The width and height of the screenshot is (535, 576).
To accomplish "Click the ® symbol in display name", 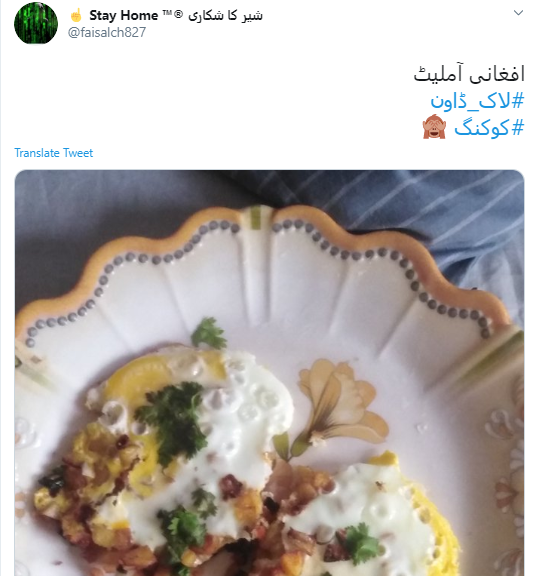I will (x=178, y=14).
